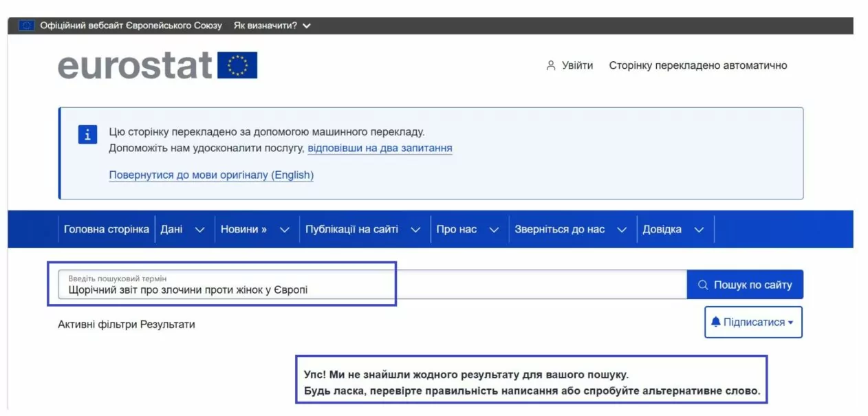The image size is (868, 416).
Task: Expand the Довідка dropdown
Action: coord(699,229)
